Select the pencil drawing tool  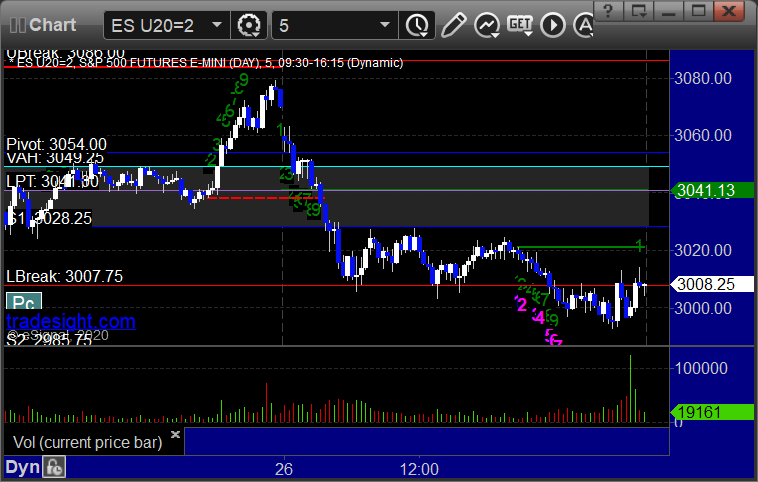(453, 25)
